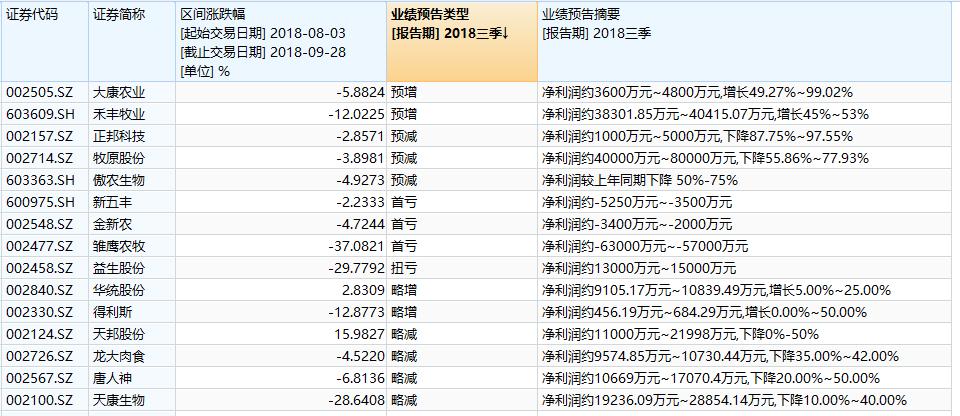Sort by 业绩预告类型 column header

(462, 42)
